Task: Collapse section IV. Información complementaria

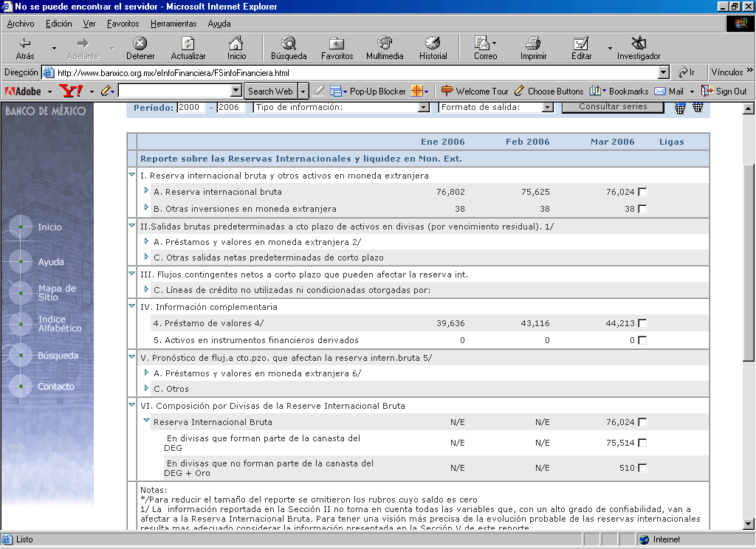Action: click(132, 306)
